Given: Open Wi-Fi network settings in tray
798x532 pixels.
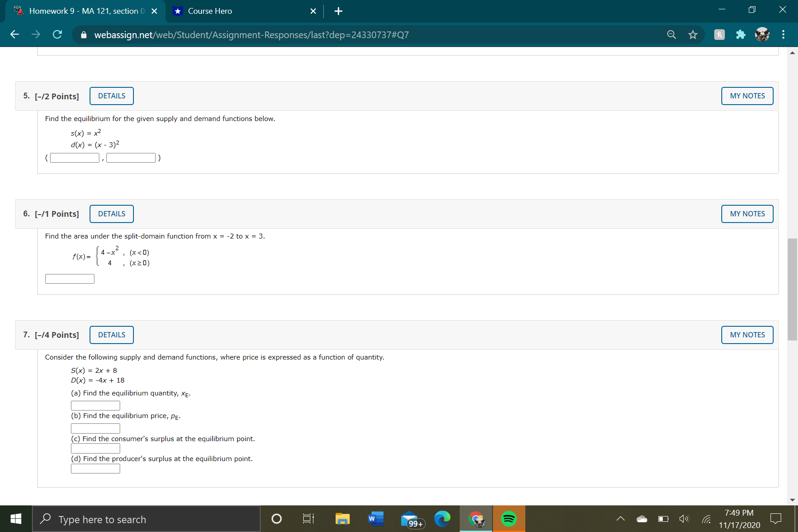Looking at the screenshot, I should click(706, 519).
